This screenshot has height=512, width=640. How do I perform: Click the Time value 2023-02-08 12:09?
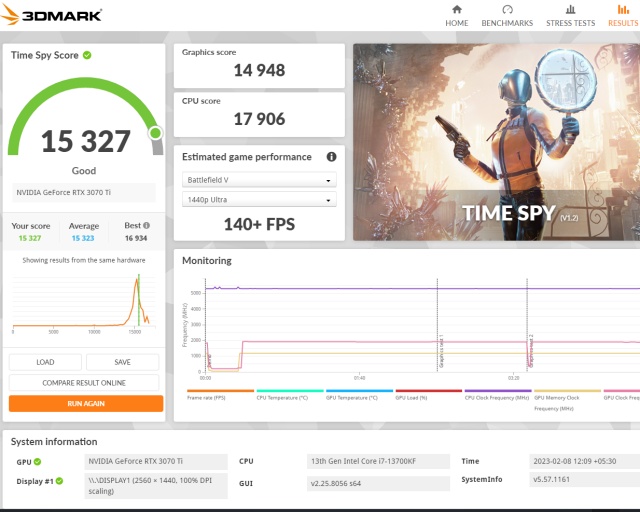click(584, 461)
